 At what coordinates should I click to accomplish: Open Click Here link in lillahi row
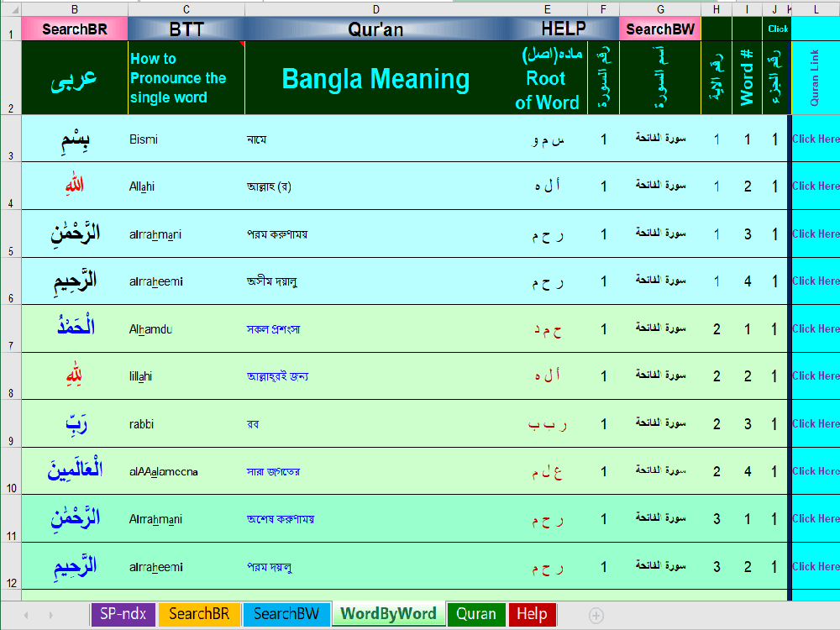(x=816, y=375)
